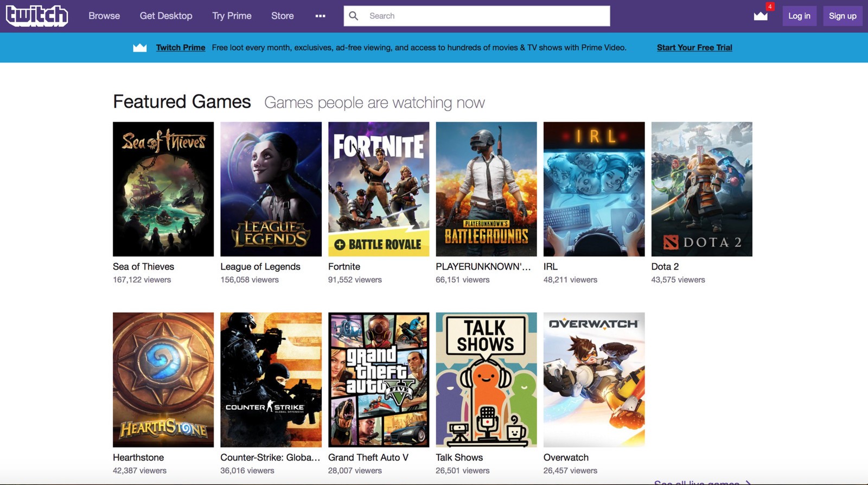The height and width of the screenshot is (485, 868).
Task: Open Try Prime in the top bar
Action: coord(232,16)
